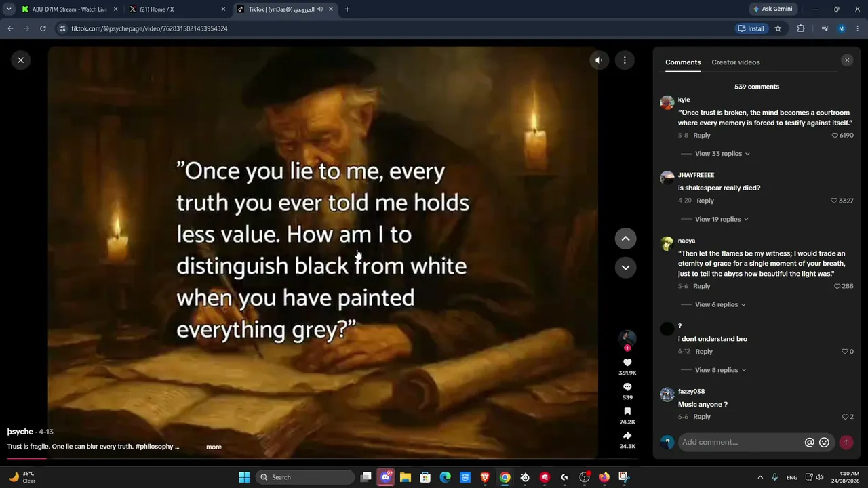Switch to the Creator videos tab

(x=736, y=62)
